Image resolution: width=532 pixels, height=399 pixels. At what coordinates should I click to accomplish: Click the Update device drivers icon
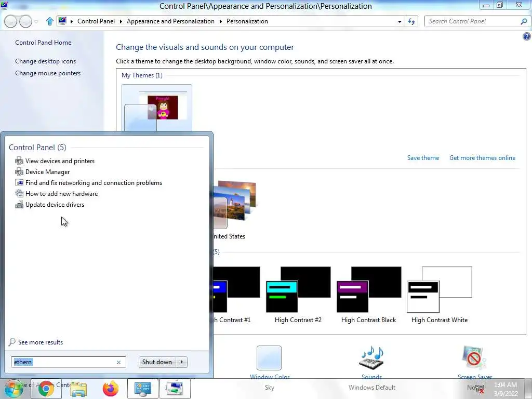pyautogui.click(x=19, y=205)
